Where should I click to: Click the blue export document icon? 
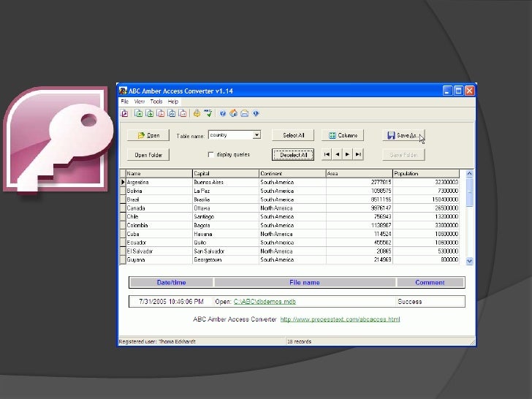pyautogui.click(x=172, y=113)
